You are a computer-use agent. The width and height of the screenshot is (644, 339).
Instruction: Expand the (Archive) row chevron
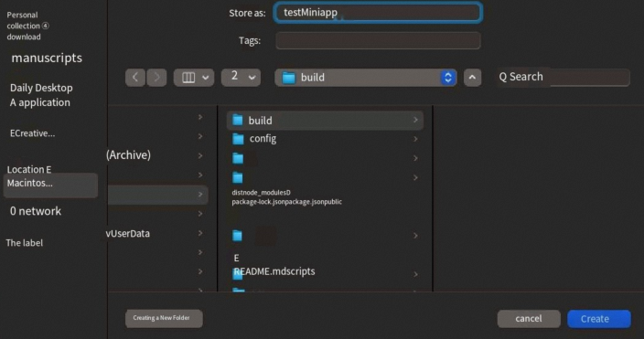click(200, 155)
